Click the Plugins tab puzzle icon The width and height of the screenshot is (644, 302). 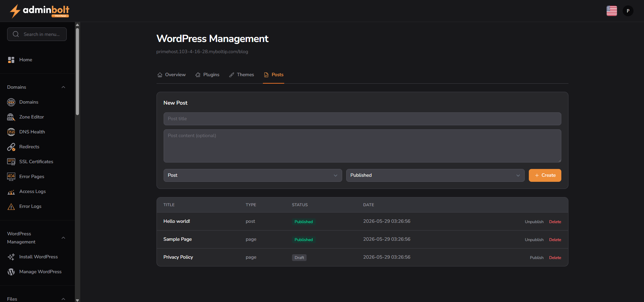(198, 75)
